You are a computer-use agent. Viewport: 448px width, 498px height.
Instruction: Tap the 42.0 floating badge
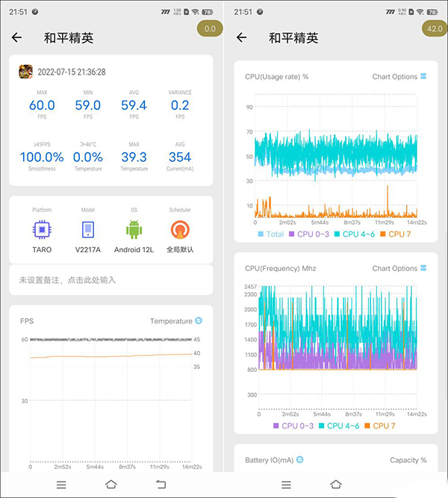pos(435,29)
